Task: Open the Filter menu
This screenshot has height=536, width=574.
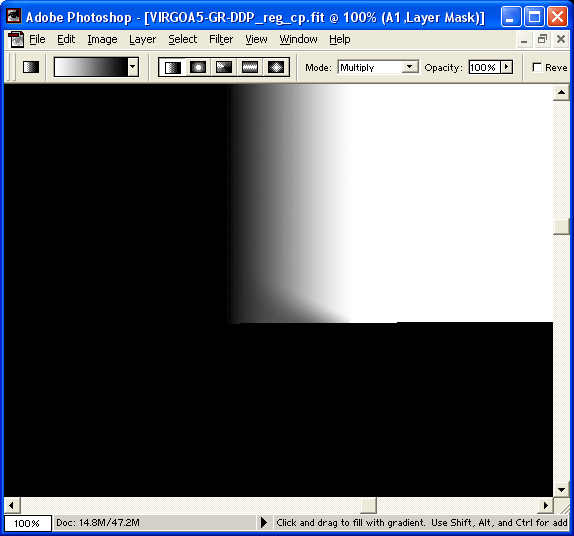Action: click(221, 39)
